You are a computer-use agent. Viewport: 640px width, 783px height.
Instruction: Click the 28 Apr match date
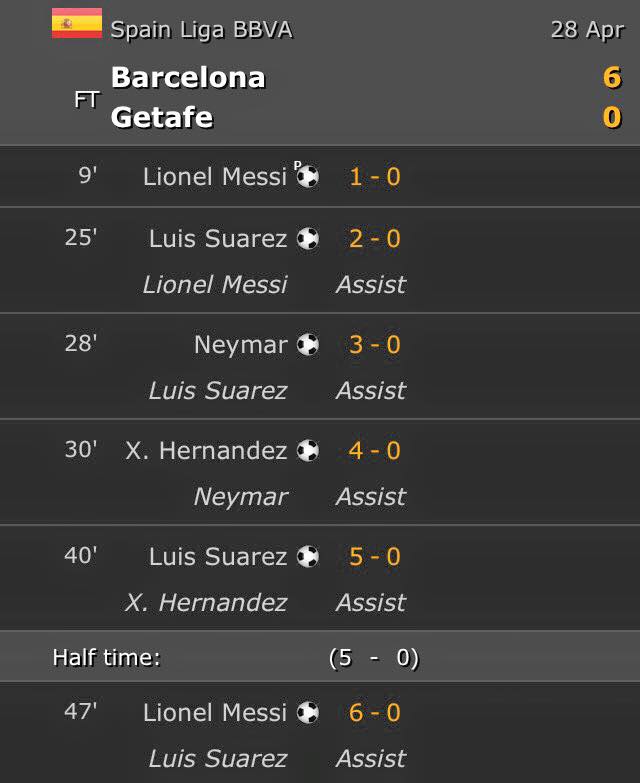pos(587,29)
